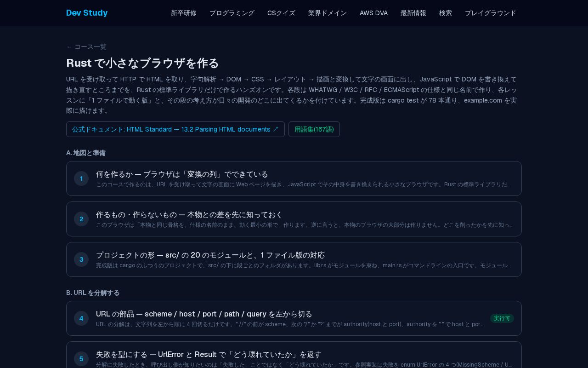Viewport: 588px width, 368px height.
Task: Select 業界ドメイン in the navigation
Action: pos(328,13)
